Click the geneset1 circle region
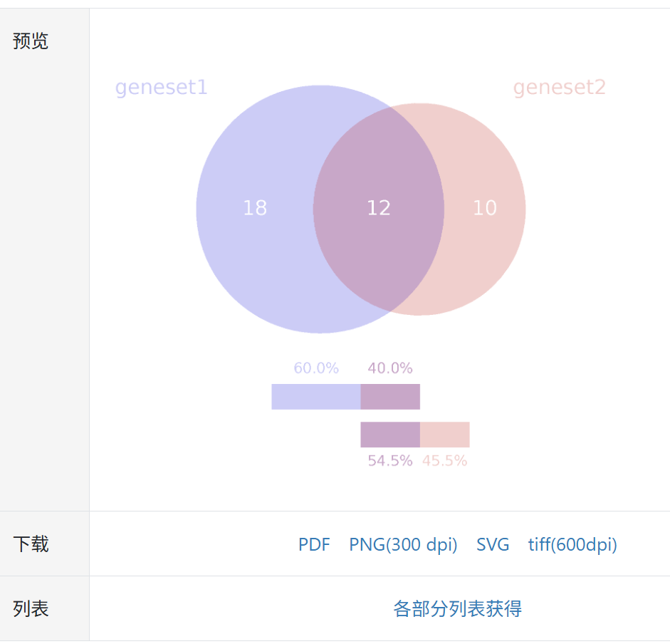Image resolution: width=670 pixels, height=644 pixels. click(256, 208)
